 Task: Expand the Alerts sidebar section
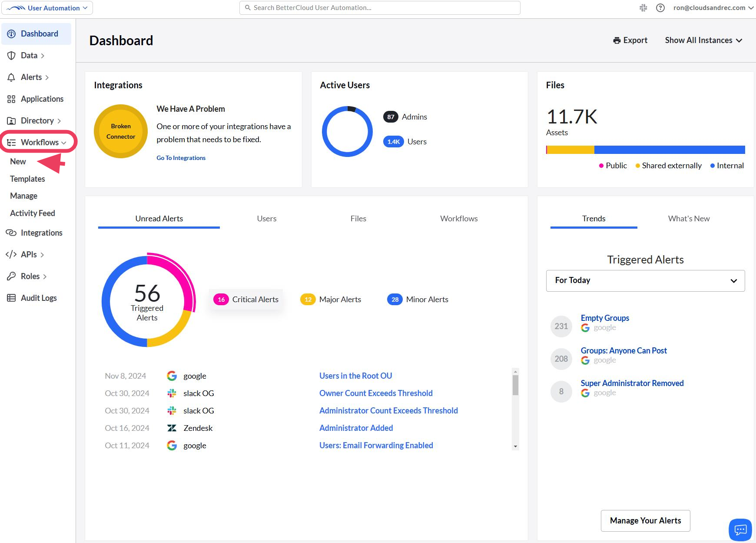pos(47,77)
